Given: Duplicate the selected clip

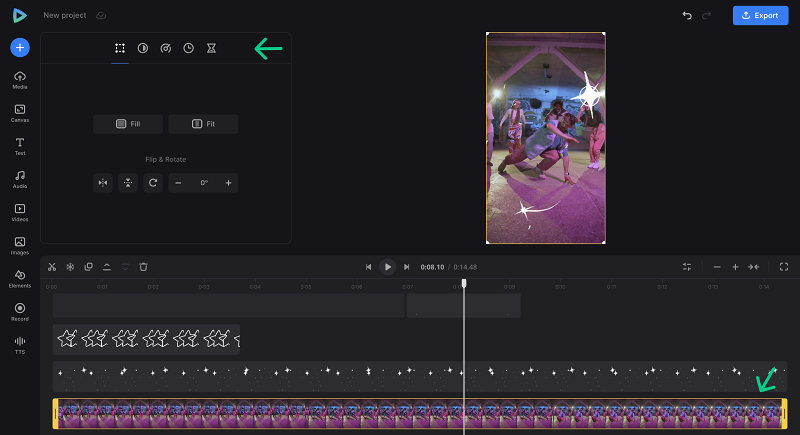Looking at the screenshot, I should (x=88, y=267).
